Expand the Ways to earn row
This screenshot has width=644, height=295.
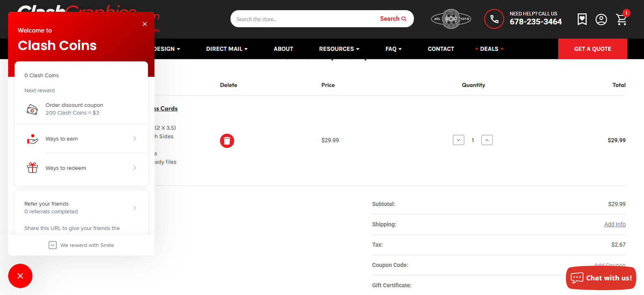click(x=81, y=139)
